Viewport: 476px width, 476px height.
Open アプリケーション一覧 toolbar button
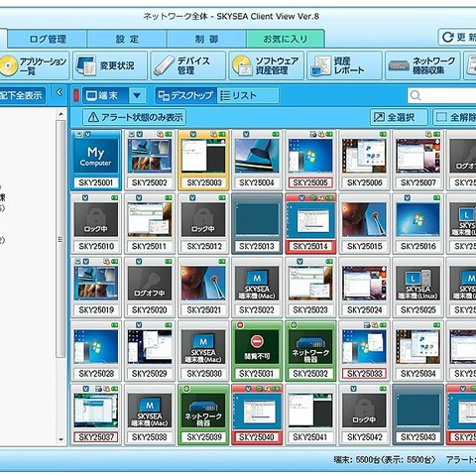[35, 65]
